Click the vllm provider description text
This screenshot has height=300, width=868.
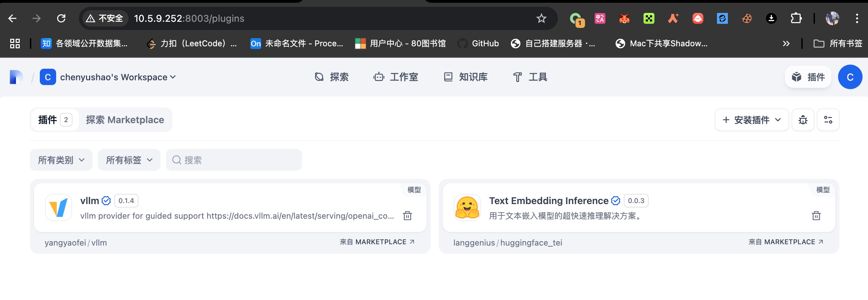click(x=237, y=216)
